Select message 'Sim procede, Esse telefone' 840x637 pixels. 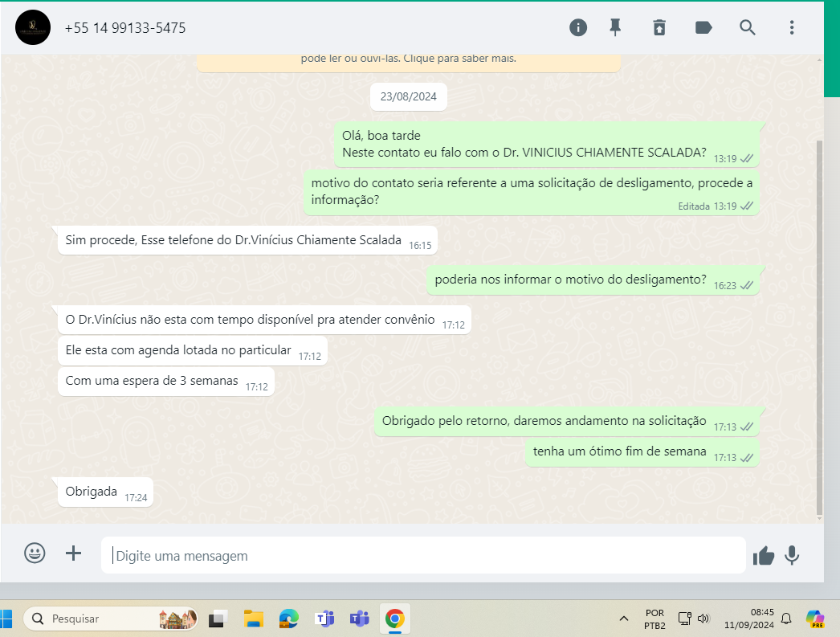tap(247, 240)
